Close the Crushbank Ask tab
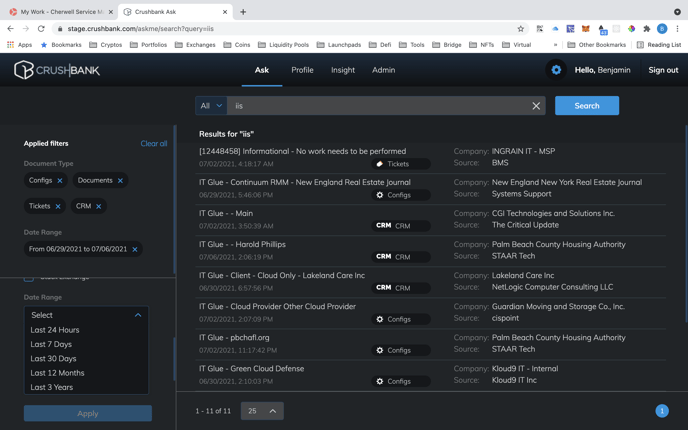 pos(225,12)
